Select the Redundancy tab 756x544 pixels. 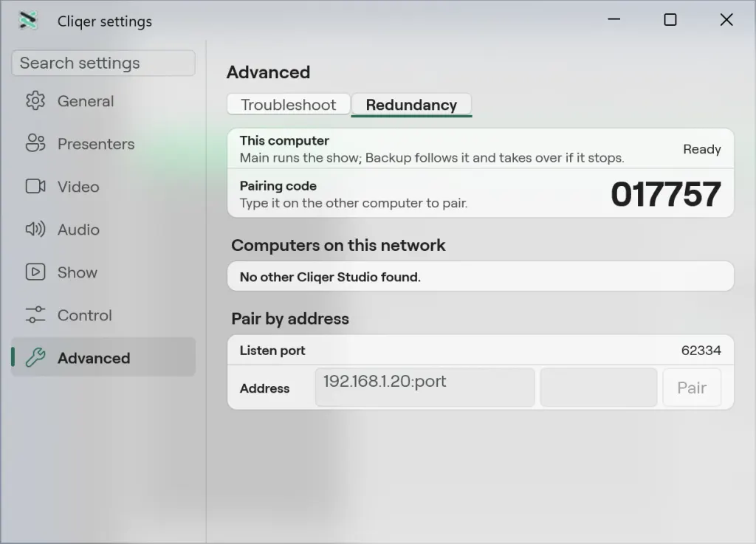411,105
